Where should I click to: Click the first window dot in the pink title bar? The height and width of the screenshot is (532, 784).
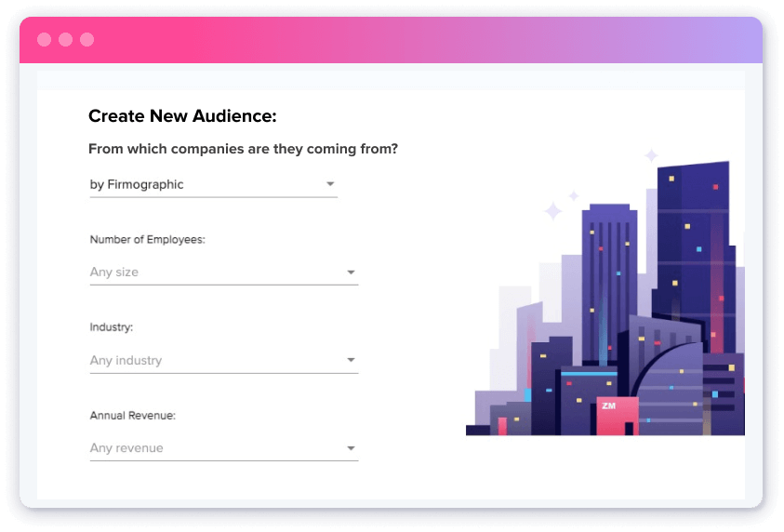coord(44,39)
